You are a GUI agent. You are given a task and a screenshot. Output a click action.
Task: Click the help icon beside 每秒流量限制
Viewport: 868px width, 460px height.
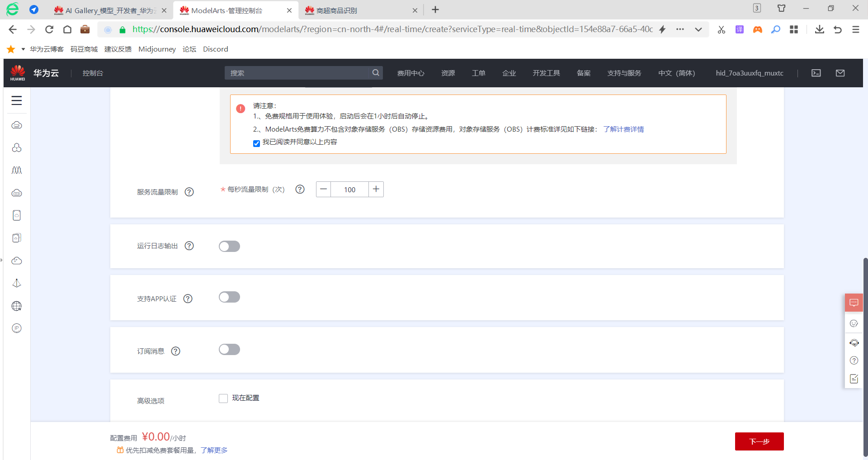300,190
